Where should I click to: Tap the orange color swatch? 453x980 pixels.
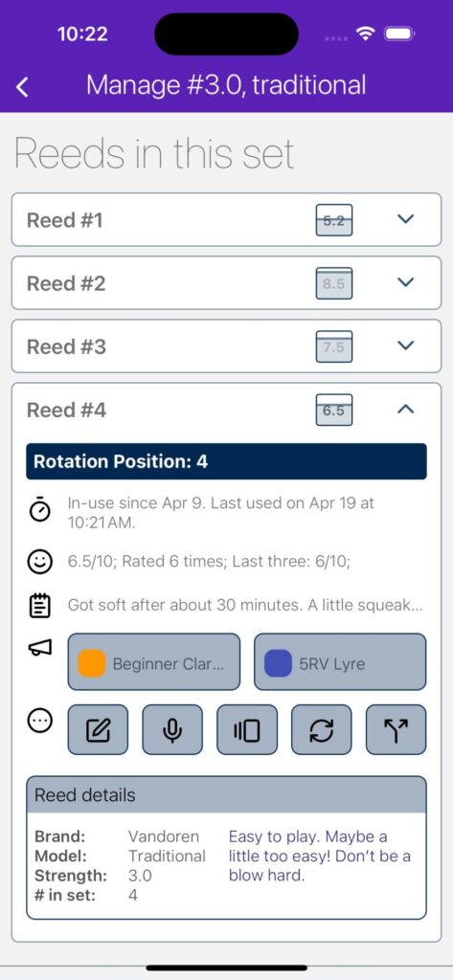click(92, 663)
